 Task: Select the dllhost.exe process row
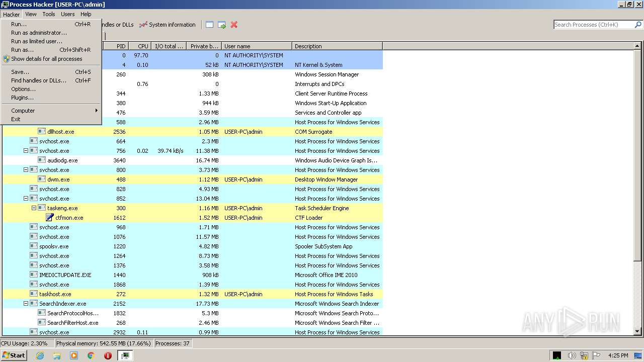click(x=193, y=132)
